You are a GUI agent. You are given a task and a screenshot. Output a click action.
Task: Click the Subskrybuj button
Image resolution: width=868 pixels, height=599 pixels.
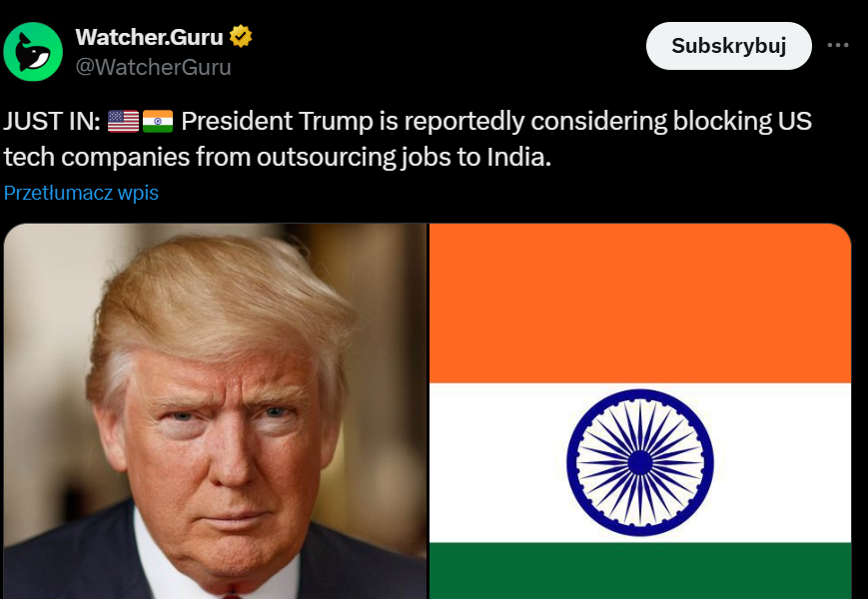728,46
